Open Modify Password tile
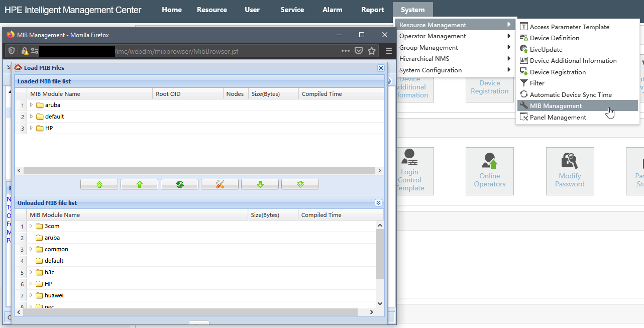 click(570, 171)
